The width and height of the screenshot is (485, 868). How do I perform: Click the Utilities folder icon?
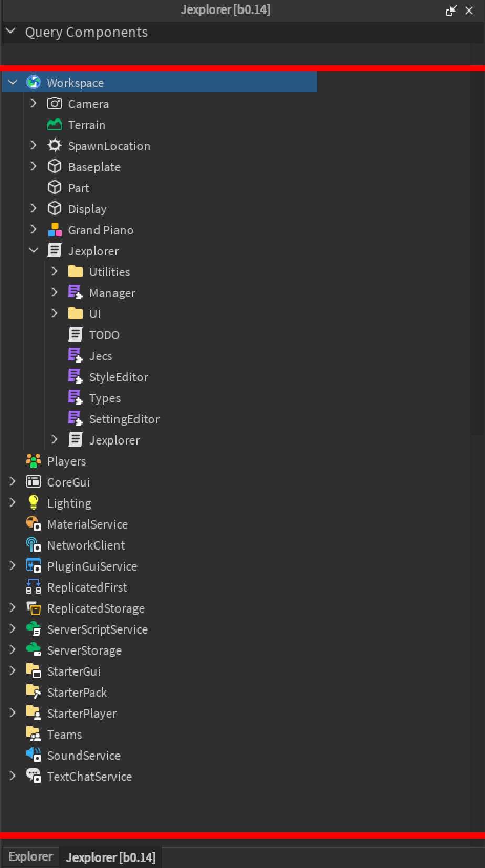point(76,272)
